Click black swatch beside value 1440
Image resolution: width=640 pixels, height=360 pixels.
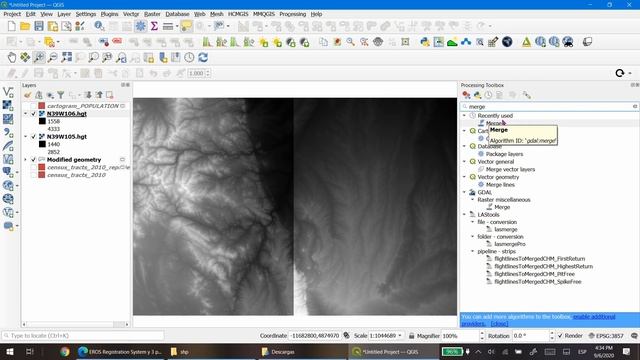coord(42,144)
